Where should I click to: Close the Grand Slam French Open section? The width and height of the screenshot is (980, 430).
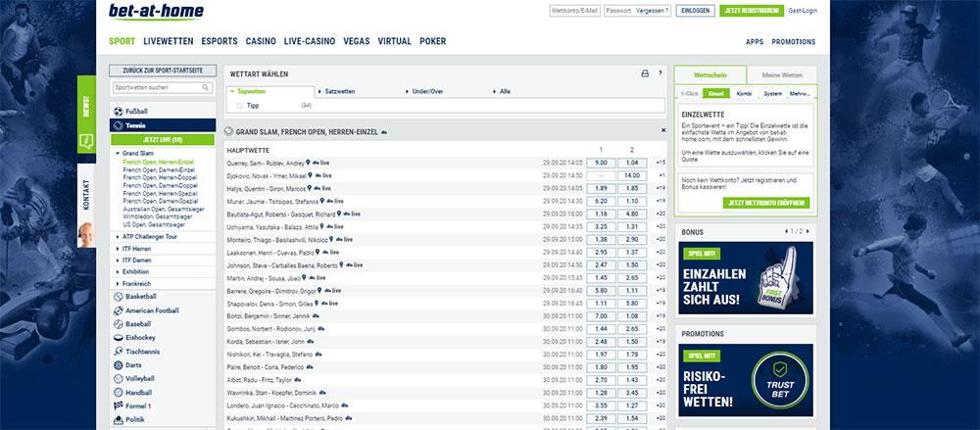(663, 130)
